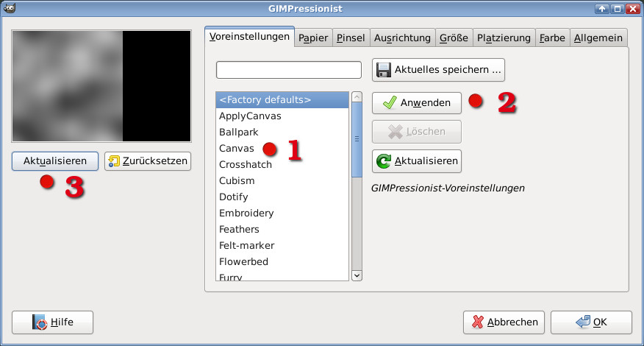The image size is (644, 346).
Task: Click the green refresh icon beside Aktualisieren
Action: [x=384, y=160]
